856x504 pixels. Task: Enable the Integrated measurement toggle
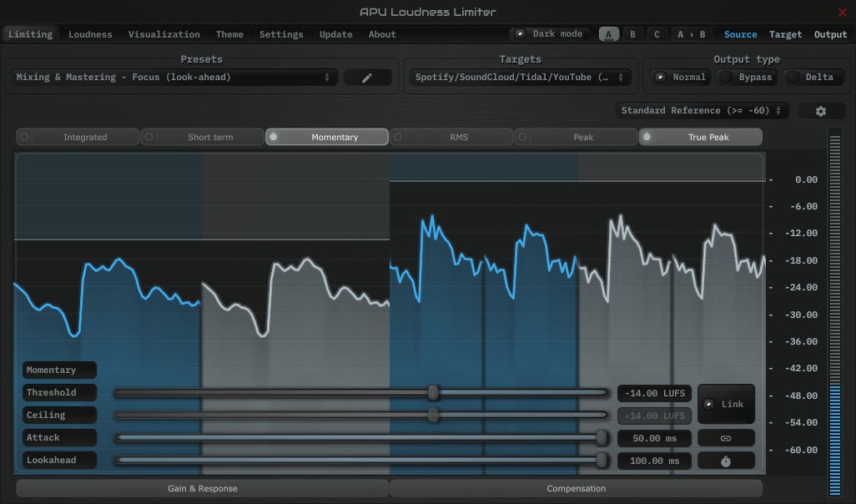(x=78, y=137)
